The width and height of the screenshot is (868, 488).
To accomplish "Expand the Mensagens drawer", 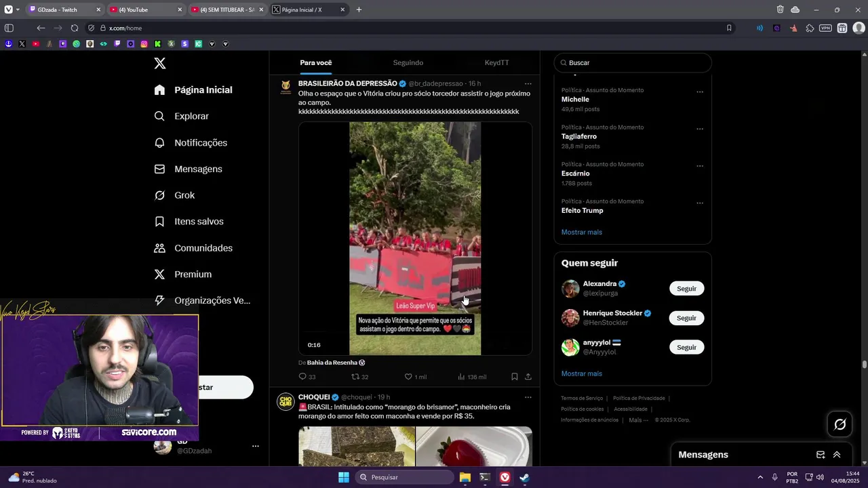I will tap(837, 455).
